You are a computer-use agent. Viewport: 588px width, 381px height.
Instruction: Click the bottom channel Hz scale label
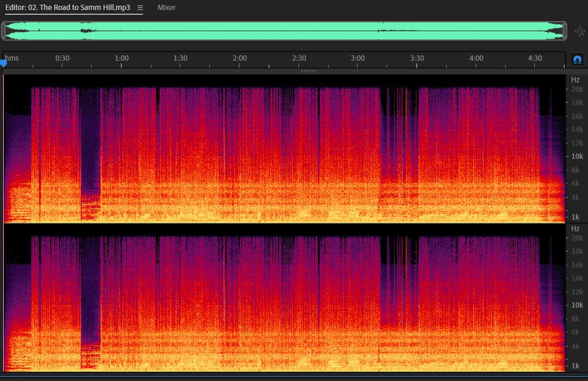[x=575, y=228]
